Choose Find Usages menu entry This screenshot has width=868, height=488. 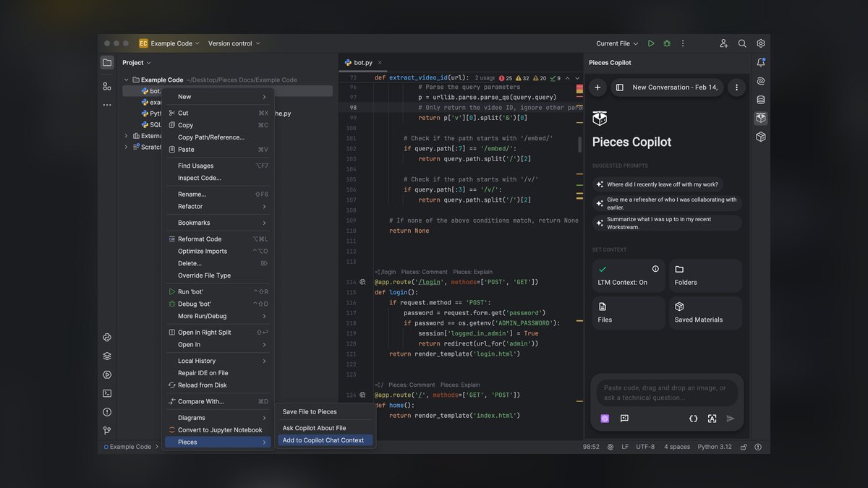[218, 166]
